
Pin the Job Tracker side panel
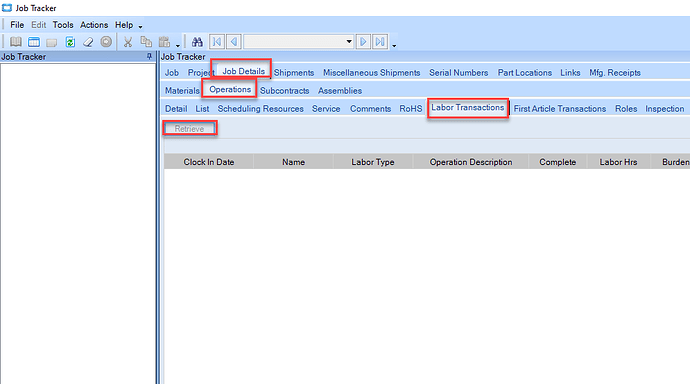[x=149, y=56]
